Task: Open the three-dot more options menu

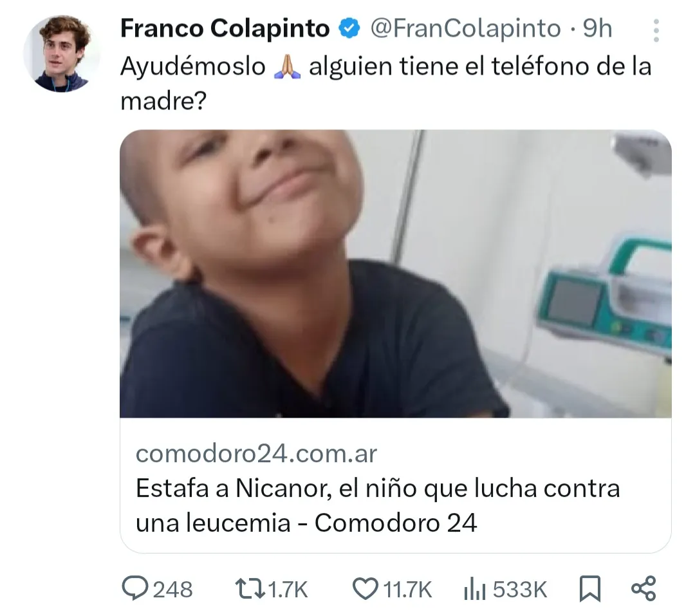Action: pyautogui.click(x=656, y=30)
